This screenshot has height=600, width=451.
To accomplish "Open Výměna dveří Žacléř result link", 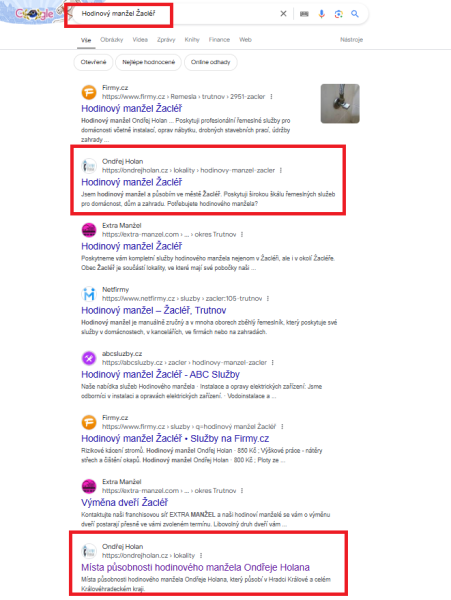I will (x=124, y=502).
